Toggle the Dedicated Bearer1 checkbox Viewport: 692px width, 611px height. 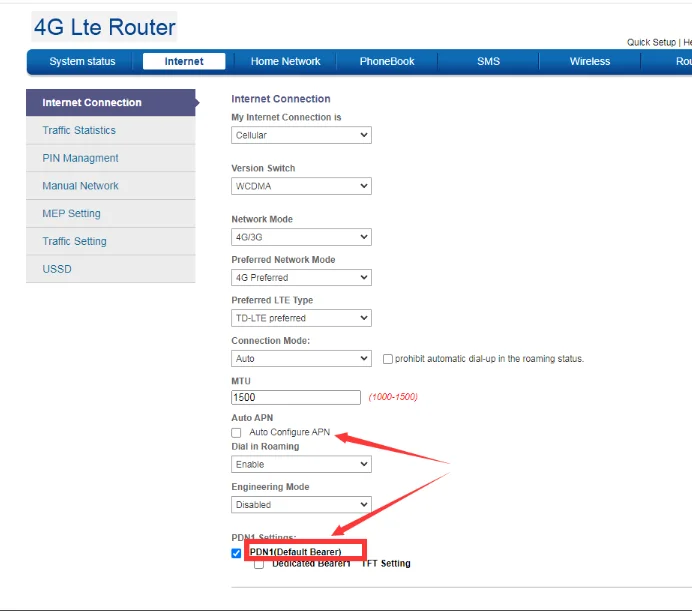pos(259,564)
